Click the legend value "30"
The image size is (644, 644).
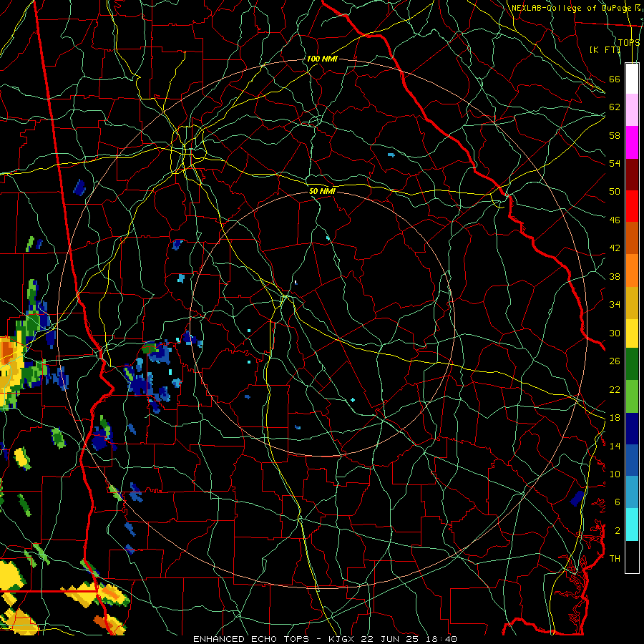(x=615, y=333)
